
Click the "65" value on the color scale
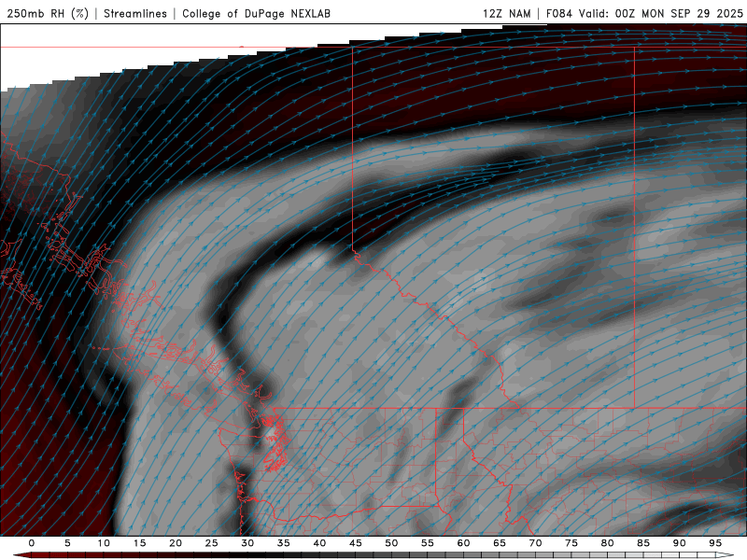tap(500, 543)
